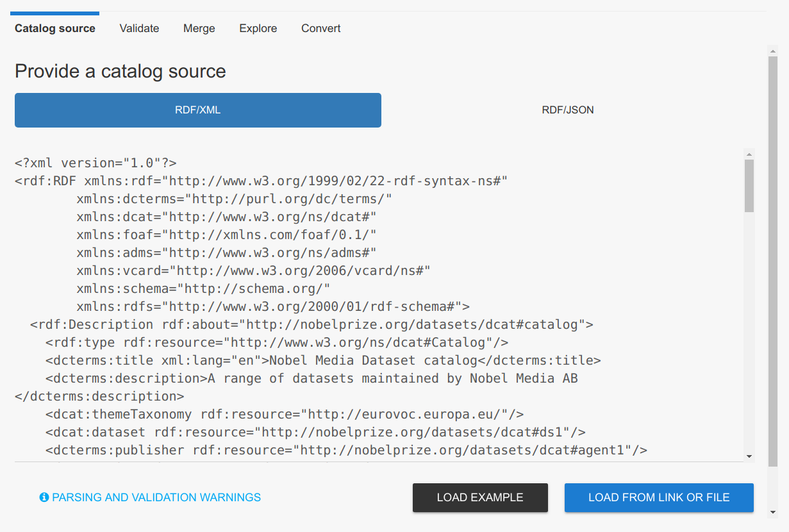Image resolution: width=789 pixels, height=532 pixels.
Task: Click the xmlns:schema namespace line
Action: pyautogui.click(x=203, y=288)
